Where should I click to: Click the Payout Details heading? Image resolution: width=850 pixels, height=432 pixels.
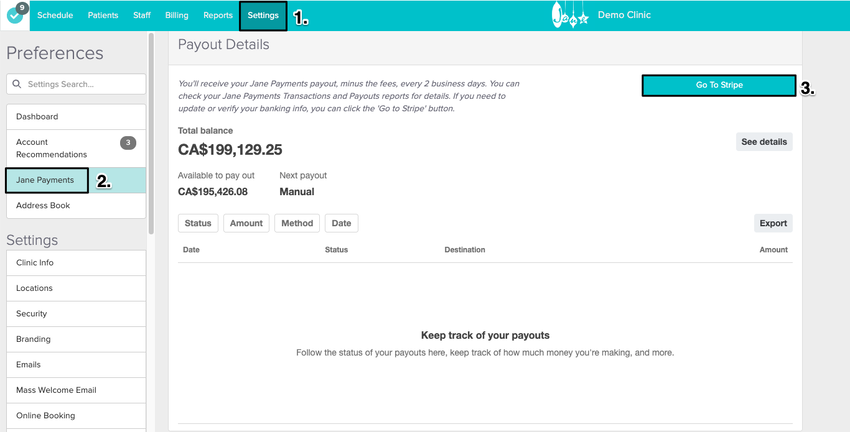[x=223, y=44]
